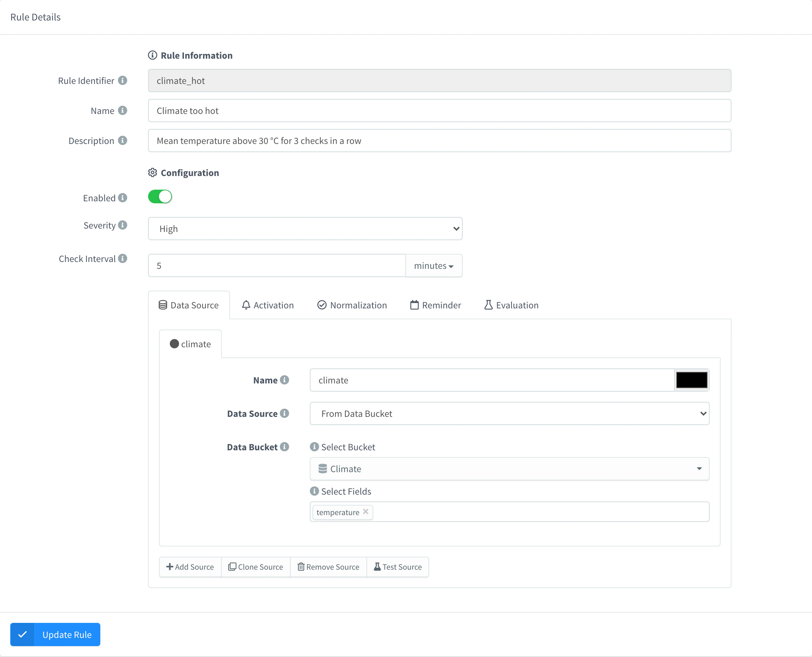Click the Rule Identifier field climate_hot
This screenshot has height=657, width=812.
pos(439,81)
